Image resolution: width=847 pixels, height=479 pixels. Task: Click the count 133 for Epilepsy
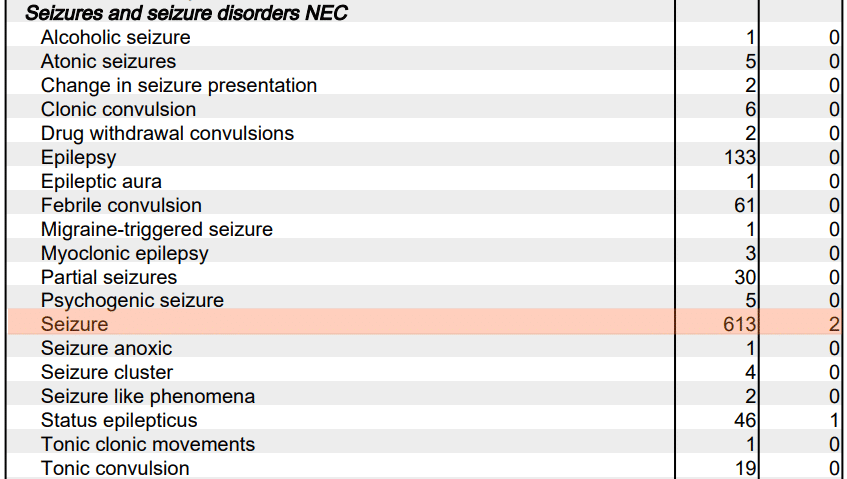pyautogui.click(x=739, y=157)
